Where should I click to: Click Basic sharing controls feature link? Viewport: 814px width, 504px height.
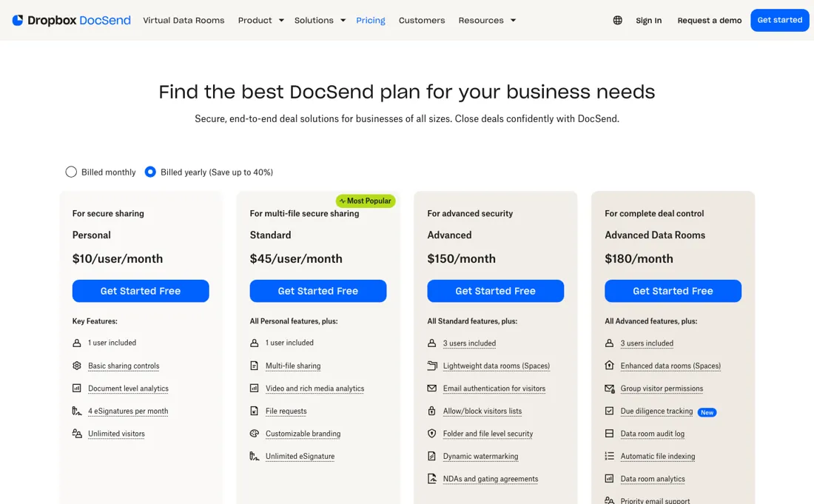124,366
